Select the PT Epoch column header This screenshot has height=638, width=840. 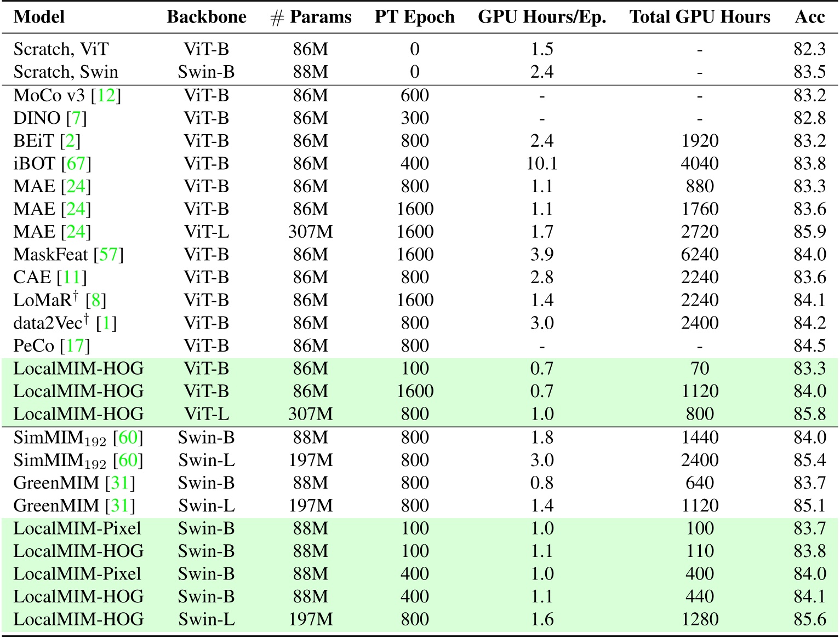(x=415, y=16)
